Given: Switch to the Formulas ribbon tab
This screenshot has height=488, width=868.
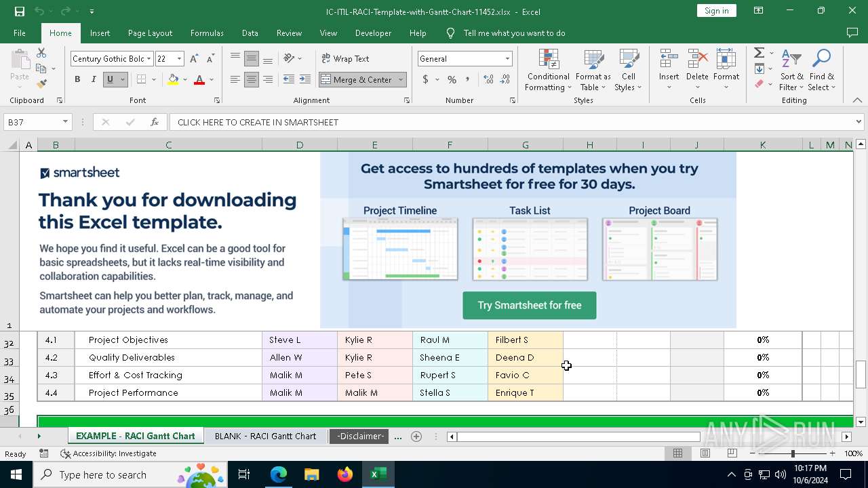Looking at the screenshot, I should tap(207, 33).
